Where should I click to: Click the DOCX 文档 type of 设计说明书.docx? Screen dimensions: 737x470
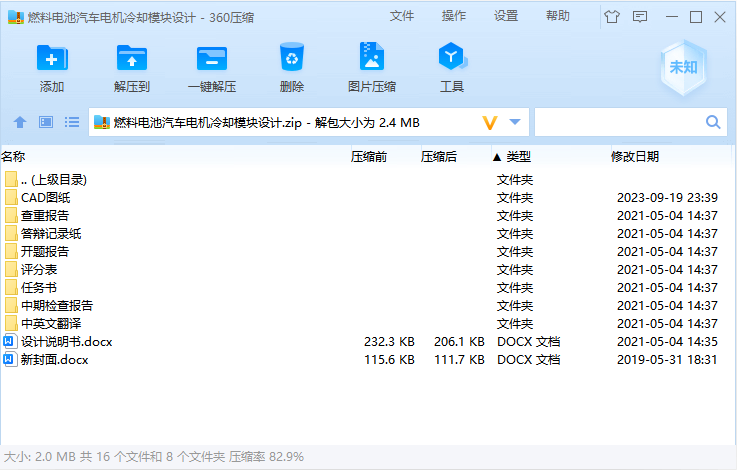(x=528, y=342)
